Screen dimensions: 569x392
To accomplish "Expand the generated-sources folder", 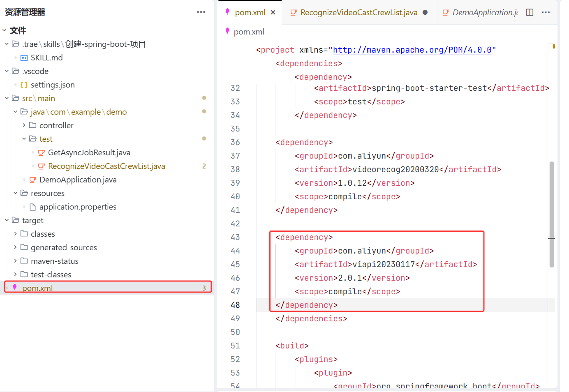I will click(15, 247).
